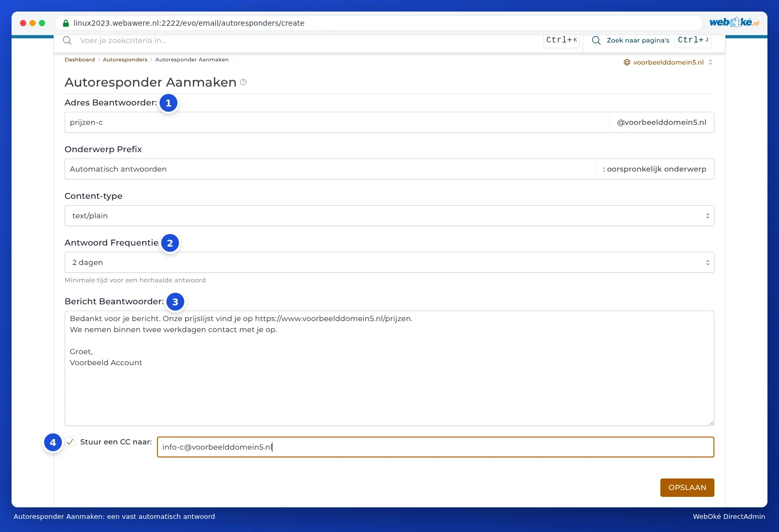The image size is (779, 532).
Task: Click the OPSLAAN button
Action: tap(687, 487)
